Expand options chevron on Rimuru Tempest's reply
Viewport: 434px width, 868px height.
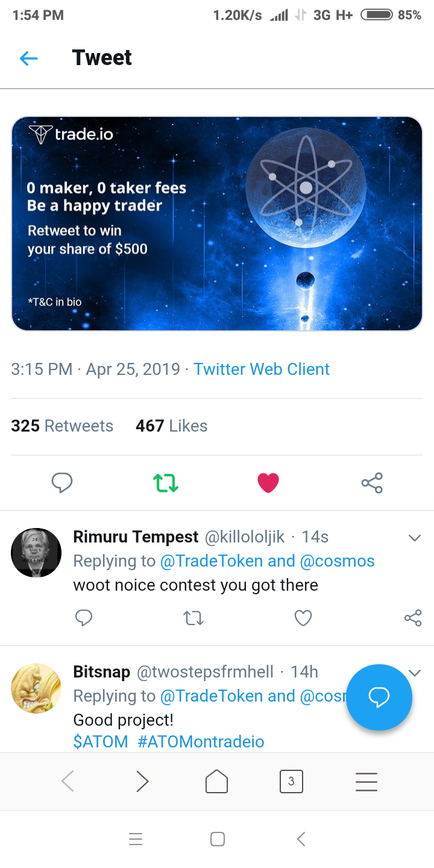click(414, 538)
